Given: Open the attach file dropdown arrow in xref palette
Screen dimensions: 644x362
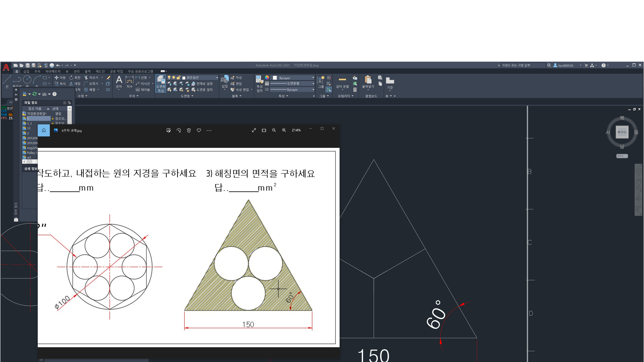Looking at the screenshot, I should [30, 94].
